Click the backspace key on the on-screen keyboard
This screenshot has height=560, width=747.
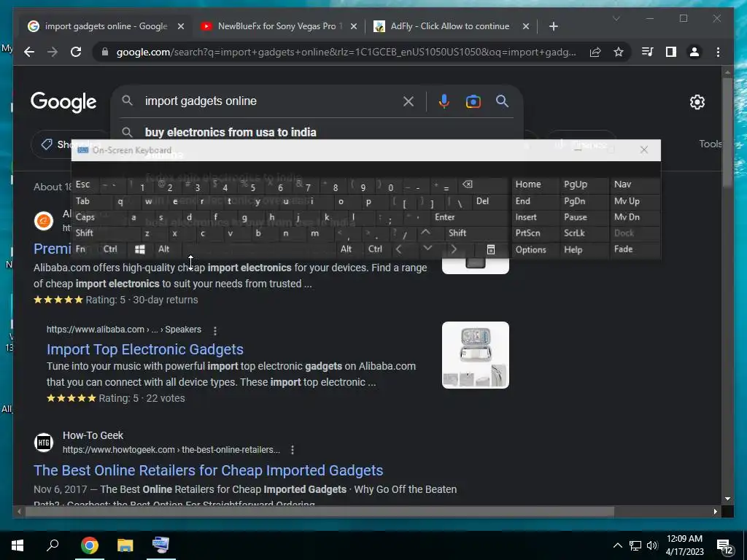(x=468, y=184)
